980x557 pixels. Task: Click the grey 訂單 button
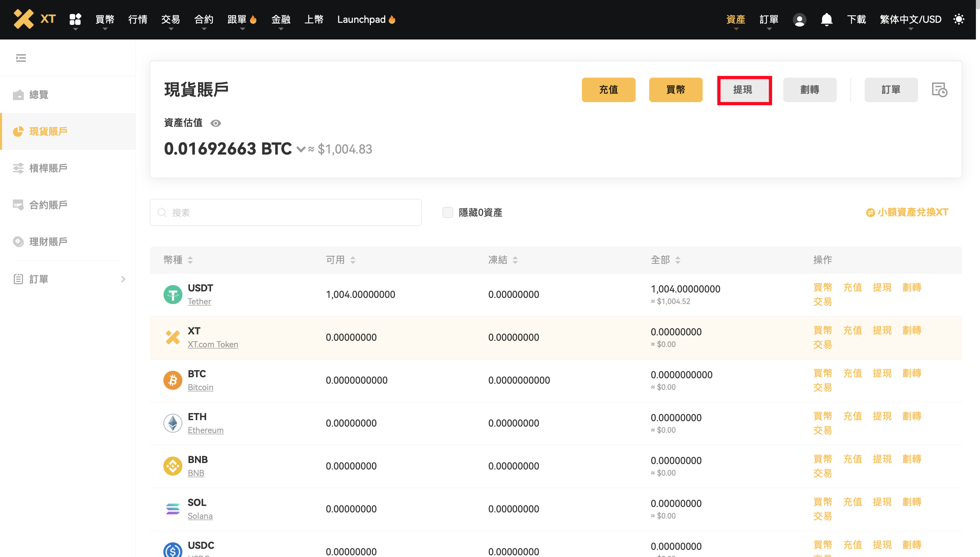pos(891,90)
